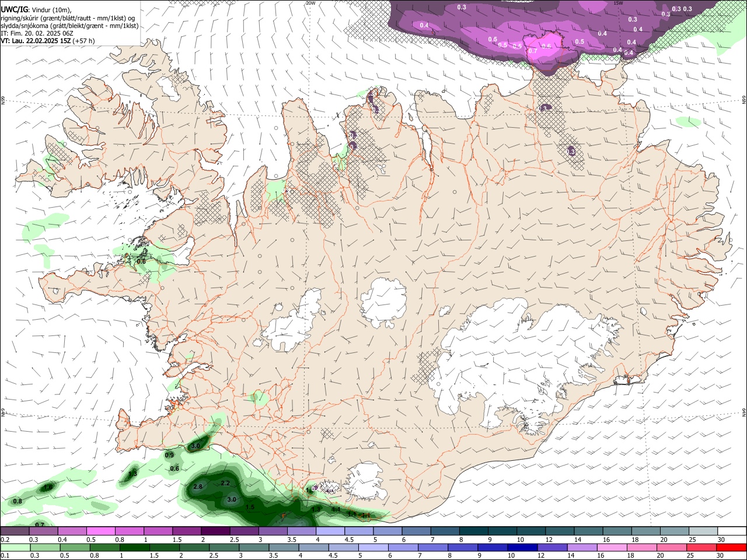The image size is (747, 560).
Task: Select the 'rigning/skúrir' legend description line
Action: pyautogui.click(x=69, y=18)
